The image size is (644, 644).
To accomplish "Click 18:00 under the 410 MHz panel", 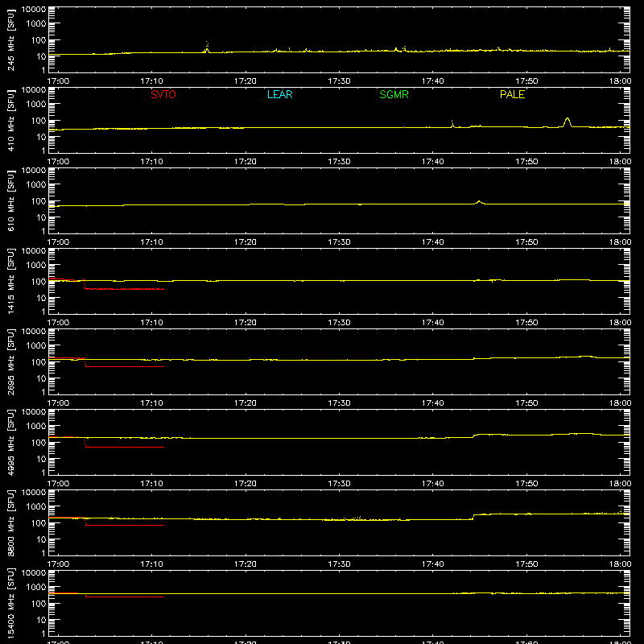I will click(620, 162).
